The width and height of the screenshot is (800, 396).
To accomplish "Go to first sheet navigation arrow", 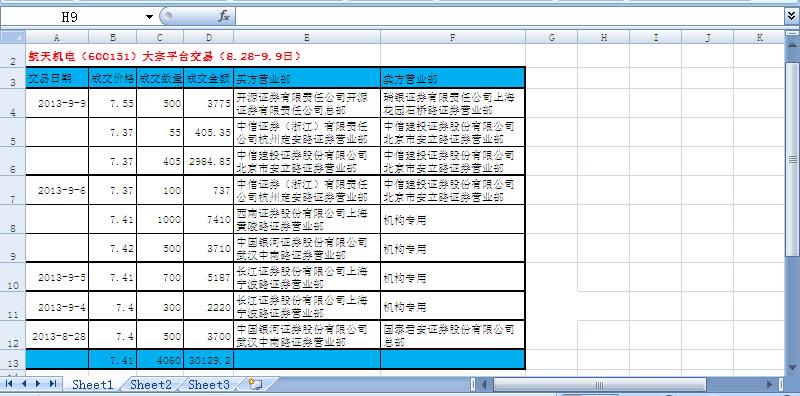I will 9,384.
